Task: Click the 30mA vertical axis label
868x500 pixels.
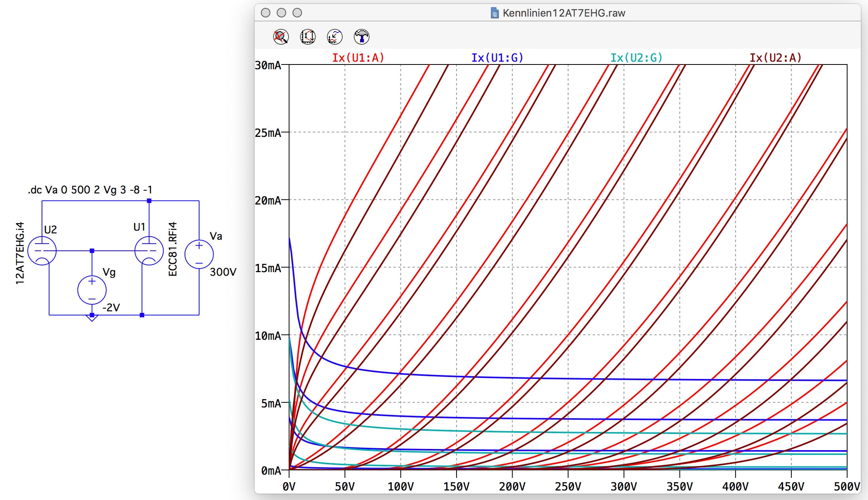Action: click(x=268, y=65)
